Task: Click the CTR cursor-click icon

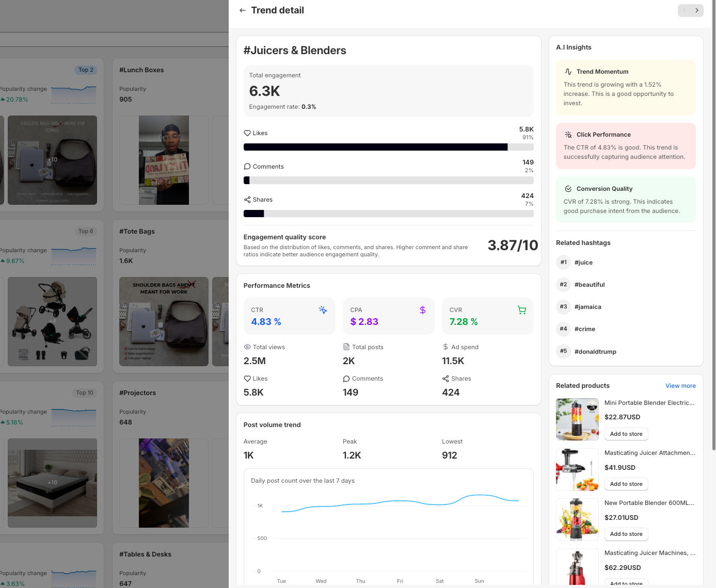Action: [323, 310]
